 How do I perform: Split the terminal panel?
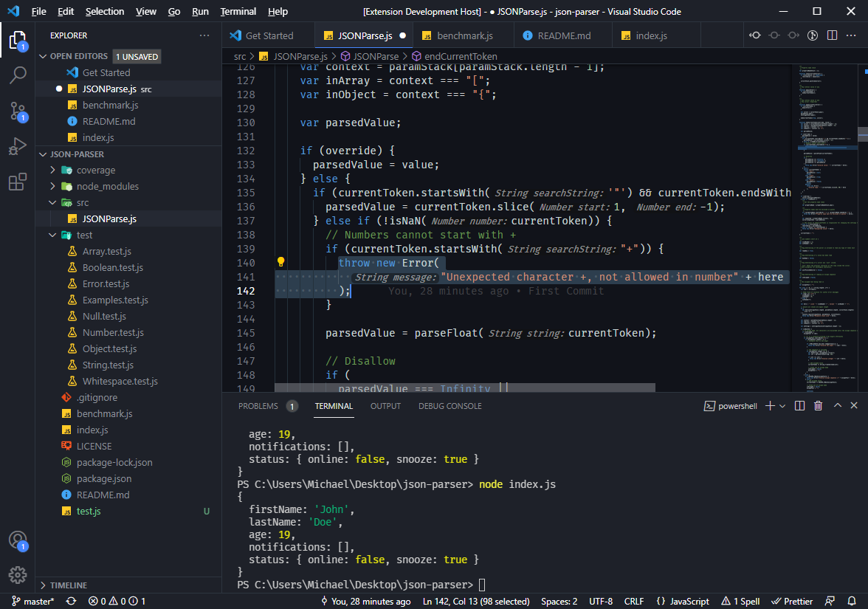(799, 406)
